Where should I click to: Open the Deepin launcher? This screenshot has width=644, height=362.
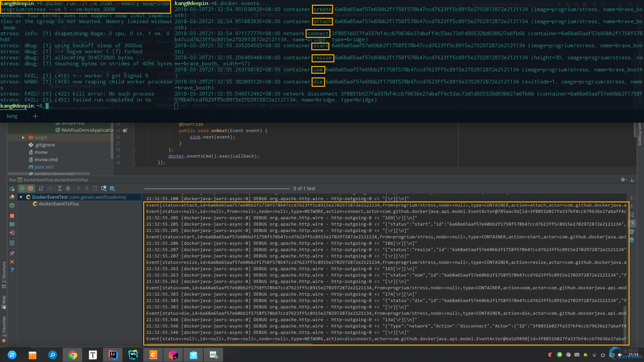pos(12,355)
